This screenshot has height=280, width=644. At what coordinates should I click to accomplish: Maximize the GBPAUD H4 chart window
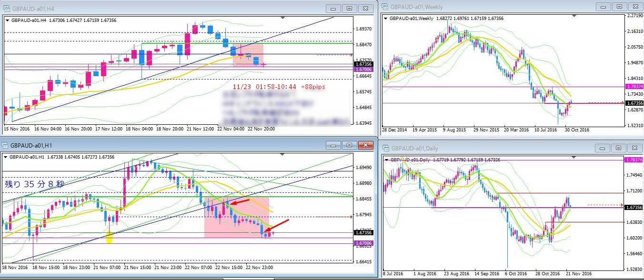pos(349,8)
